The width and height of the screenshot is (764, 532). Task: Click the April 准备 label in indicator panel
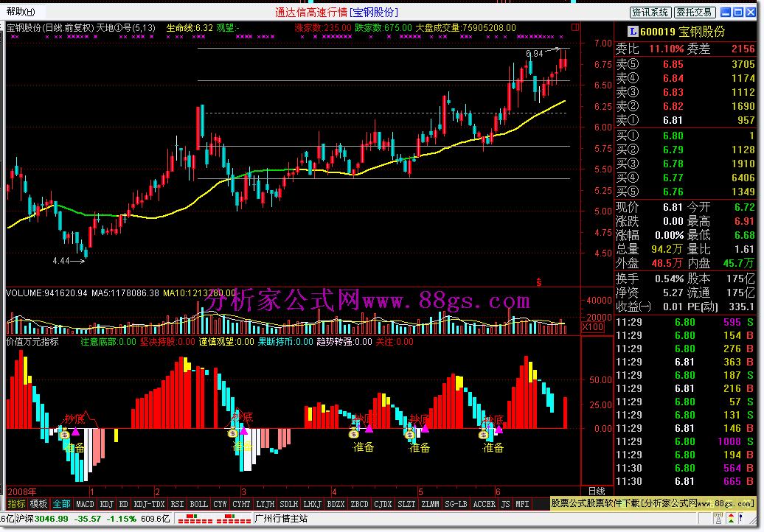(364, 447)
